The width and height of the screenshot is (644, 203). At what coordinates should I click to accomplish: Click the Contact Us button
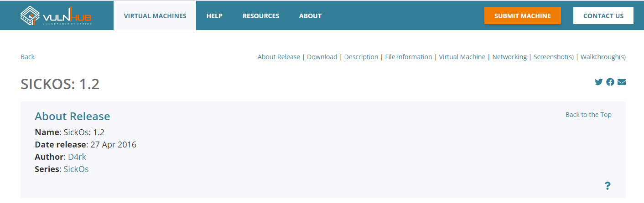[603, 15]
